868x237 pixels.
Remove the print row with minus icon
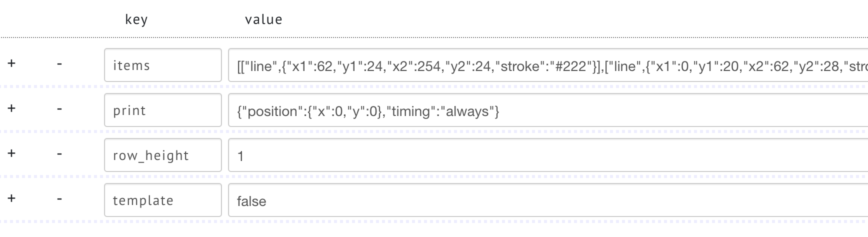[x=59, y=108]
